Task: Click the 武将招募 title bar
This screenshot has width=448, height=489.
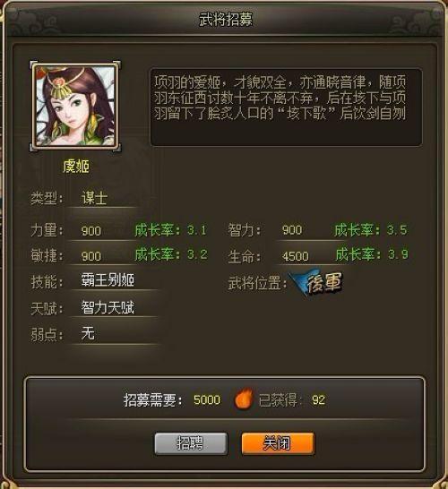Action: (x=225, y=20)
